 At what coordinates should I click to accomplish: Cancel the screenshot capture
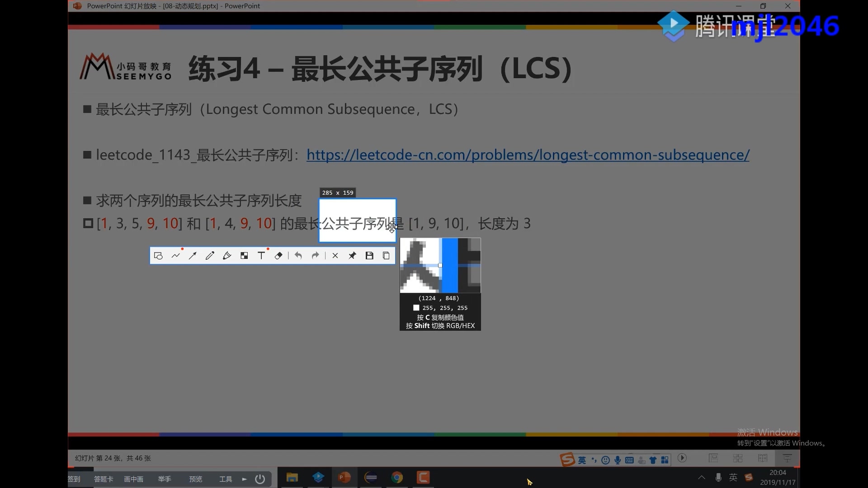(x=335, y=256)
